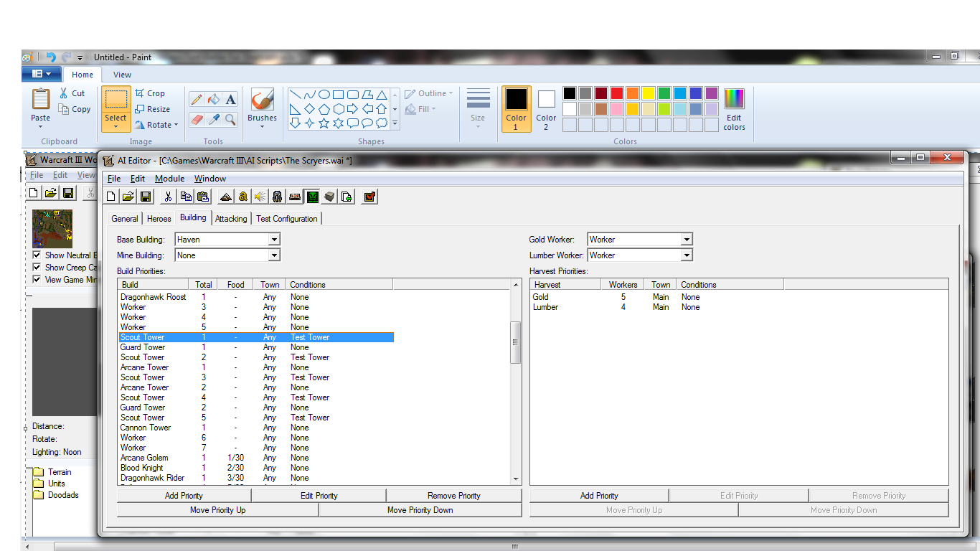The height and width of the screenshot is (551, 980).
Task: Select the Eraser tool in Paint
Action: [x=197, y=119]
